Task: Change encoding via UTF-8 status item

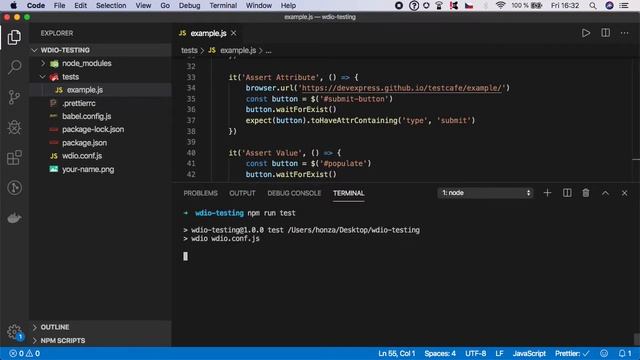Action: pyautogui.click(x=476, y=353)
